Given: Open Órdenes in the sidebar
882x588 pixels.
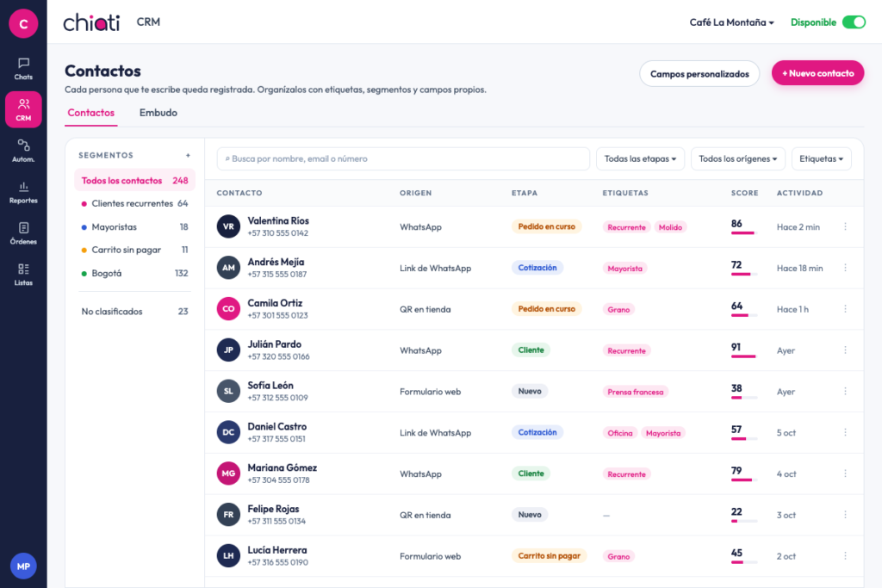Looking at the screenshot, I should point(23,232).
